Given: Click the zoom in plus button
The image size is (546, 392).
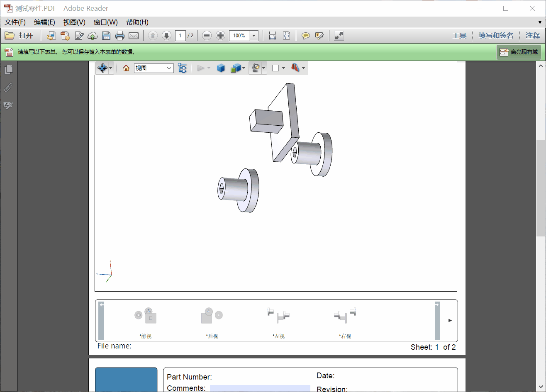Looking at the screenshot, I should 221,36.
